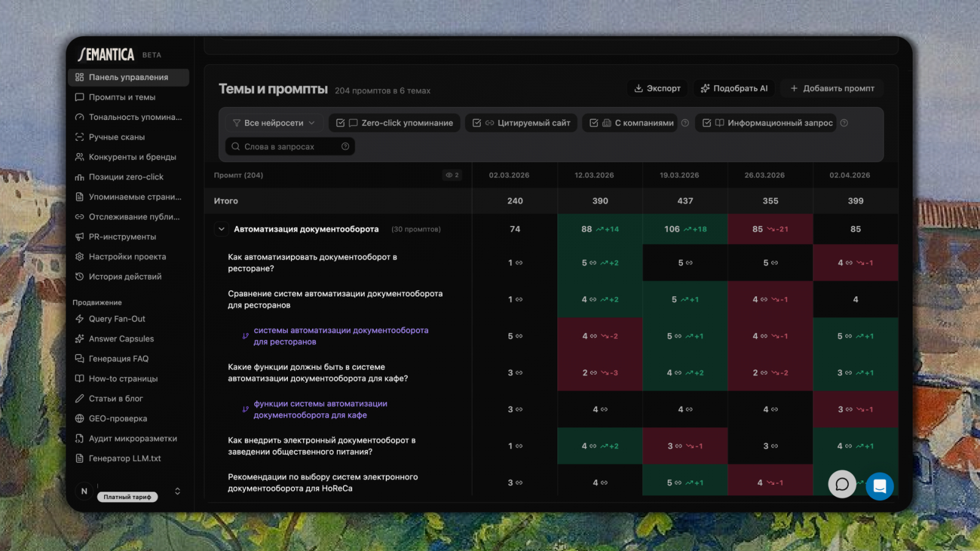Click the Экспорт button
The height and width of the screenshot is (551, 980).
pos(657,88)
